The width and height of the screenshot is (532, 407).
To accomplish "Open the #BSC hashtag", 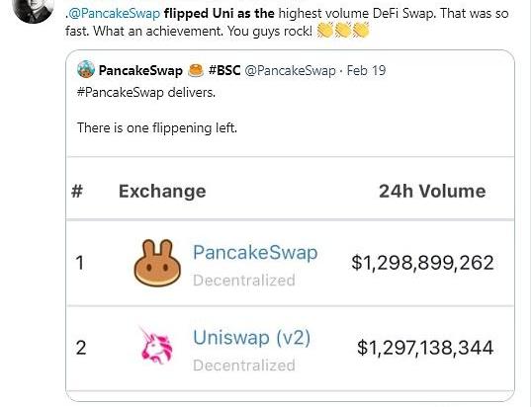I will click(224, 70).
